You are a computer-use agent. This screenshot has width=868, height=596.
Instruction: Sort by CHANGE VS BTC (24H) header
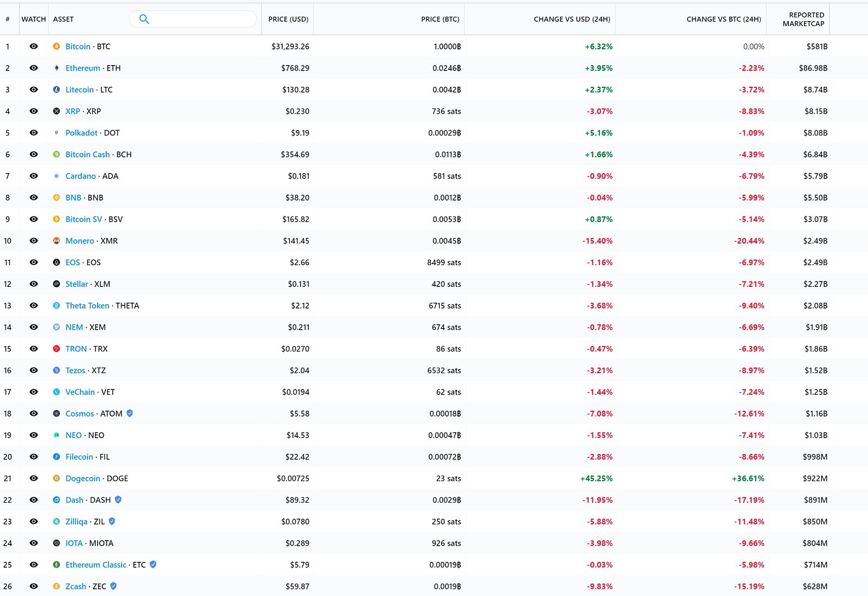724,19
